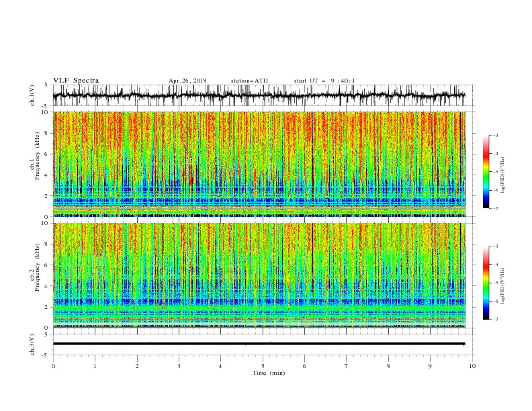532x411 pixels.
Task: Click time axis tick label "4"
Action: tap(220, 366)
